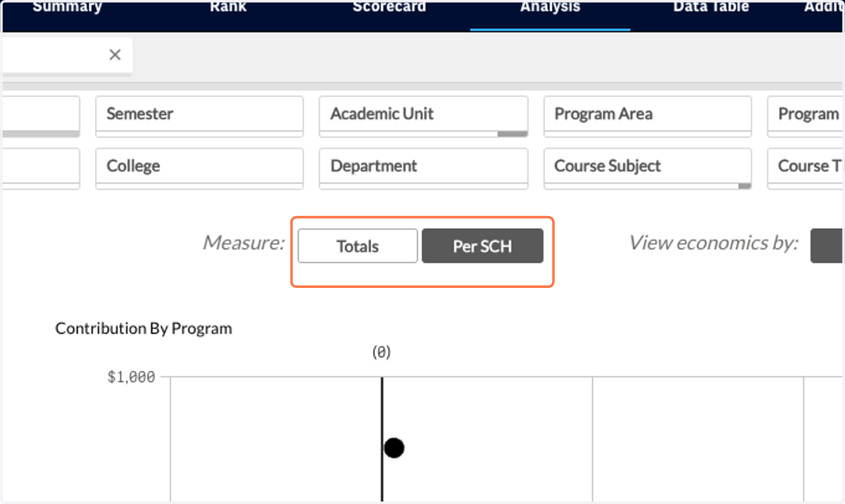Go to the Scorecard tab
Viewport: 845px width, 504px height.
click(x=389, y=8)
